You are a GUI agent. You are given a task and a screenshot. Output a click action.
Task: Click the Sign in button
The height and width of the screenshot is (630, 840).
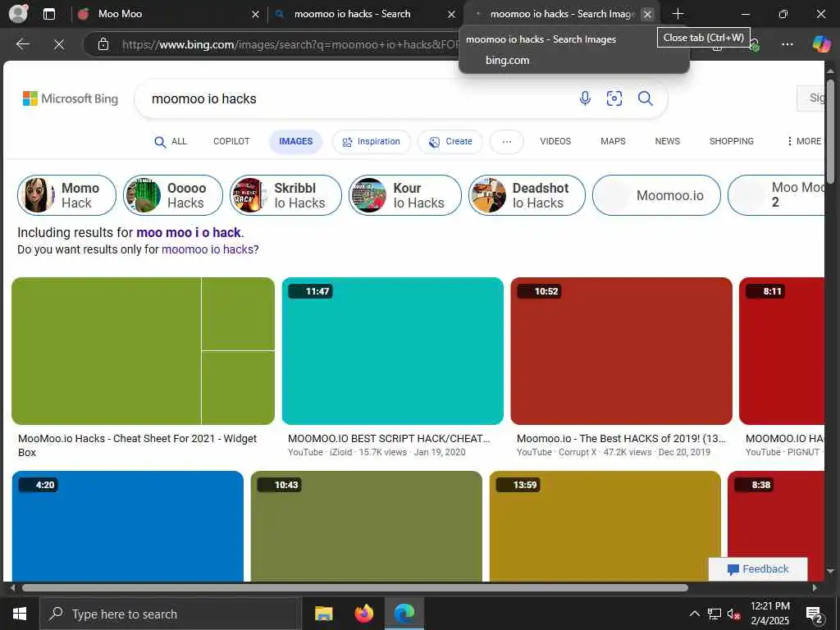coord(810,98)
